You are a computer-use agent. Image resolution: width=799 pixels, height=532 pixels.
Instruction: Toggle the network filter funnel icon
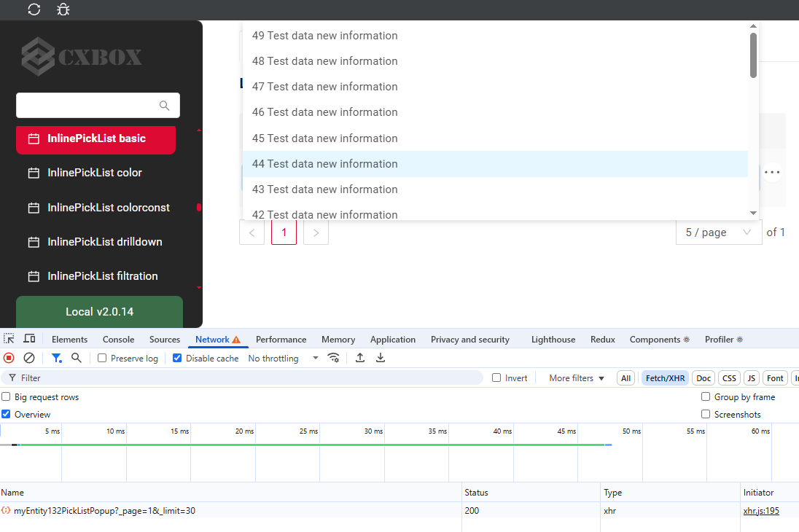click(56, 358)
